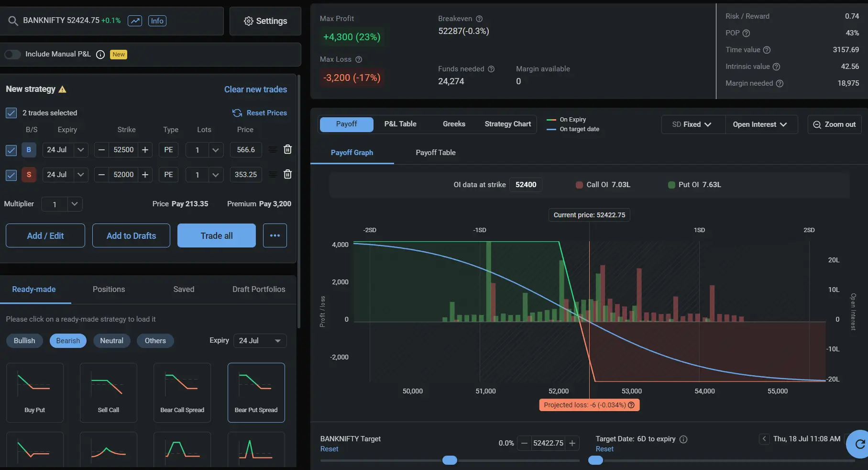Select the Others strategy filter
The image size is (868, 470).
point(155,341)
